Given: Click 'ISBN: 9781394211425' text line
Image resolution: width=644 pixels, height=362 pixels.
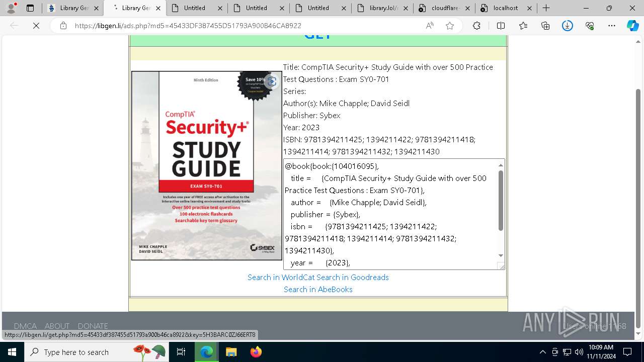Looking at the screenshot, I should click(x=379, y=140).
